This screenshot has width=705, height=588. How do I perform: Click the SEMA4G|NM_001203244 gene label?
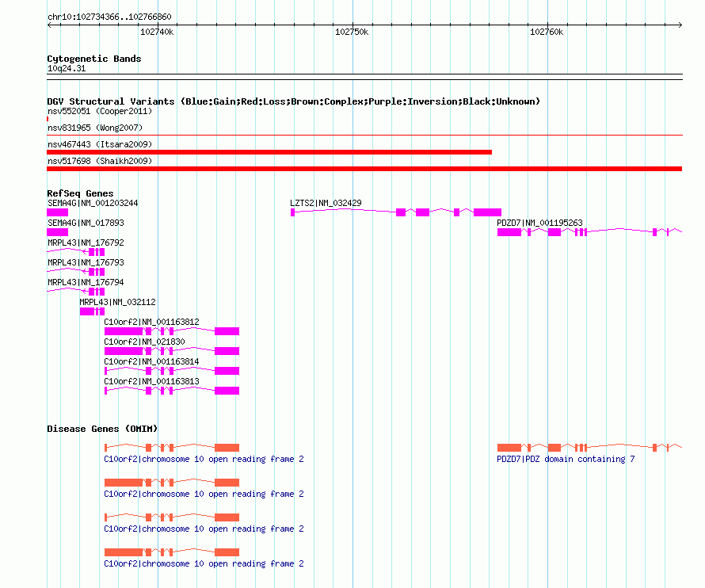pyautogui.click(x=93, y=203)
